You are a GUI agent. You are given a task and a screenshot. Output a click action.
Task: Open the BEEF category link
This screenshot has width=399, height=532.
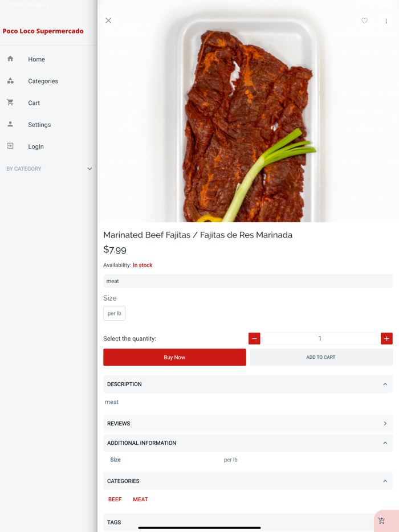tap(115, 500)
